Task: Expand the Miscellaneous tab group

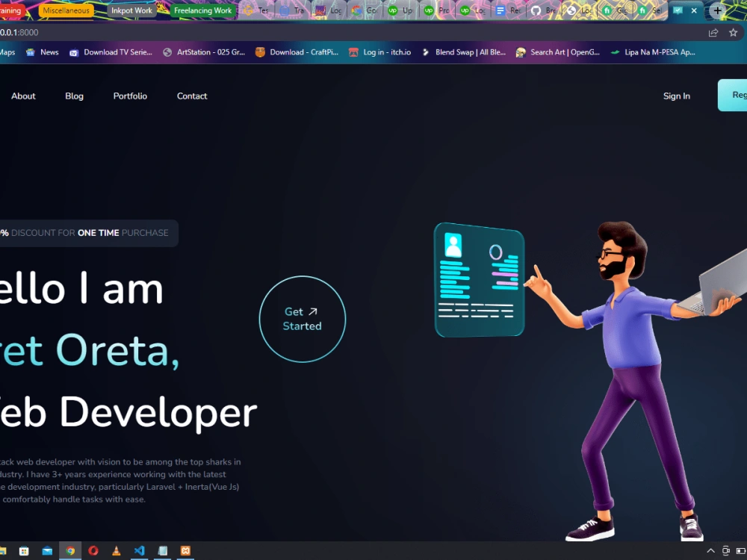Action: point(66,10)
